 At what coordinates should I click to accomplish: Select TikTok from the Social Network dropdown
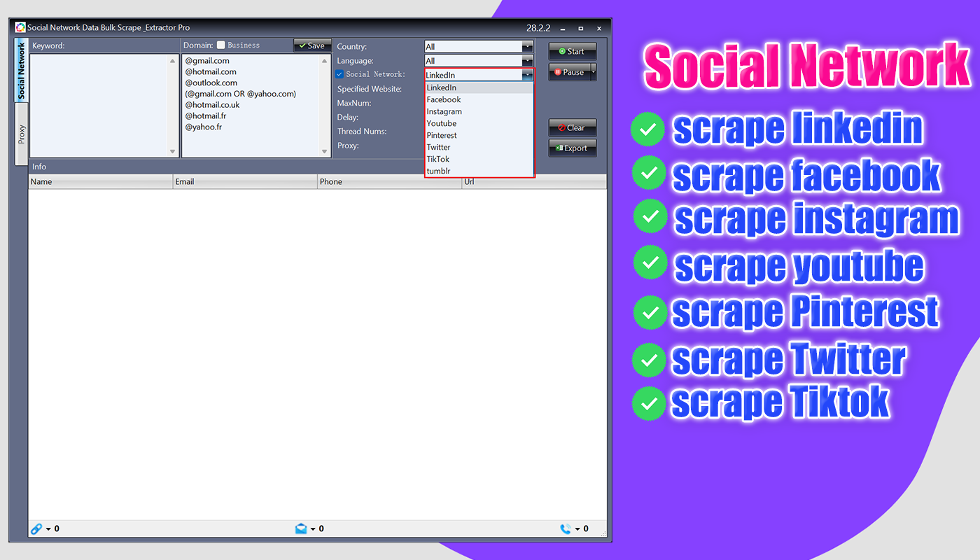[x=437, y=159]
